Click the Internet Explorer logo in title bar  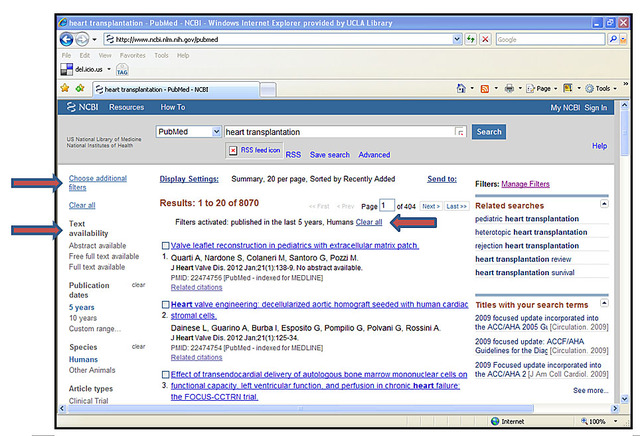(62, 22)
